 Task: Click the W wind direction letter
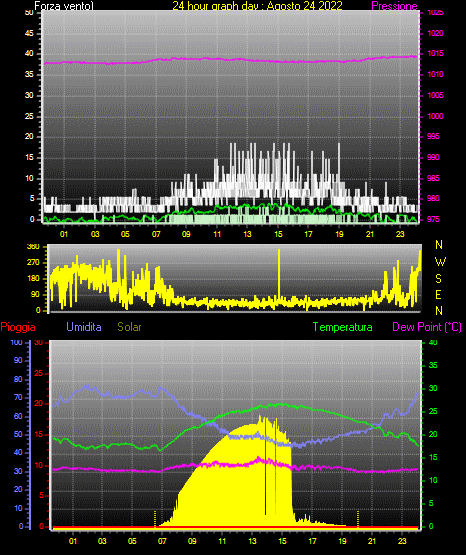pyautogui.click(x=440, y=262)
